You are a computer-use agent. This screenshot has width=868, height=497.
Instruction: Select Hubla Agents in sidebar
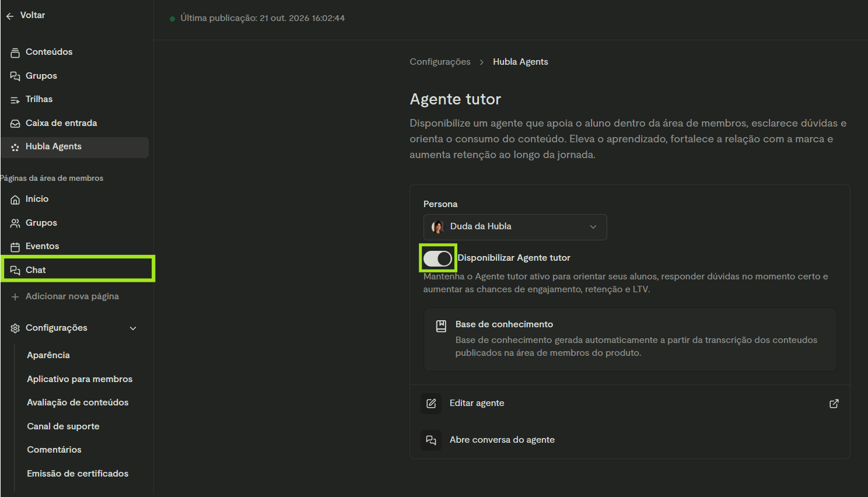tap(75, 147)
